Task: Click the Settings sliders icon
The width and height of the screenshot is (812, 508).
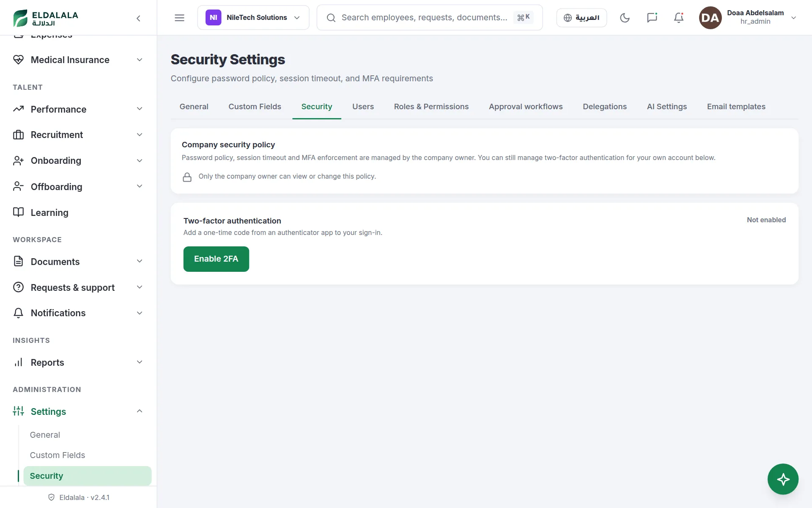Action: point(18,411)
